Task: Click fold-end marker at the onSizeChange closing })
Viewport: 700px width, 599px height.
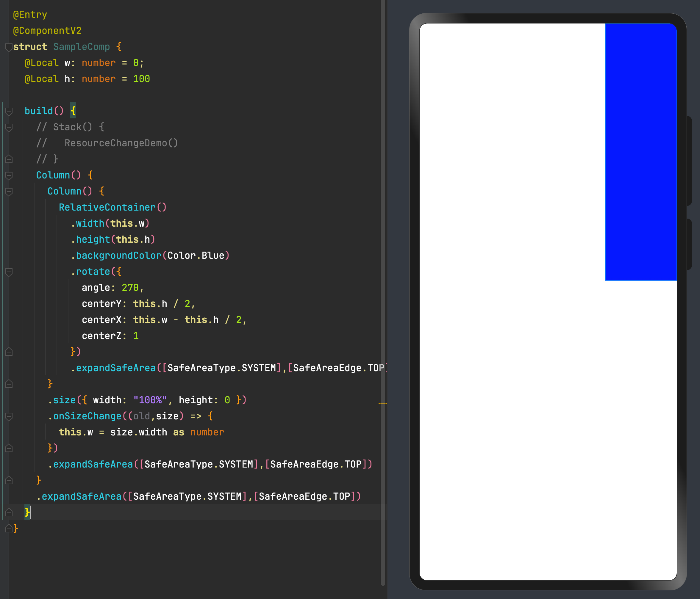Action: (9, 448)
